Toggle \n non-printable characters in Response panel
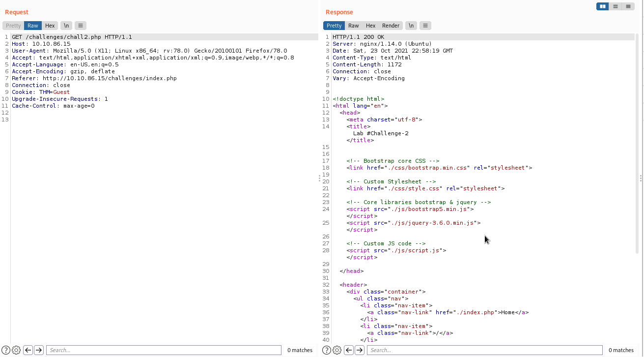The height and width of the screenshot is (357, 644). pos(411,26)
